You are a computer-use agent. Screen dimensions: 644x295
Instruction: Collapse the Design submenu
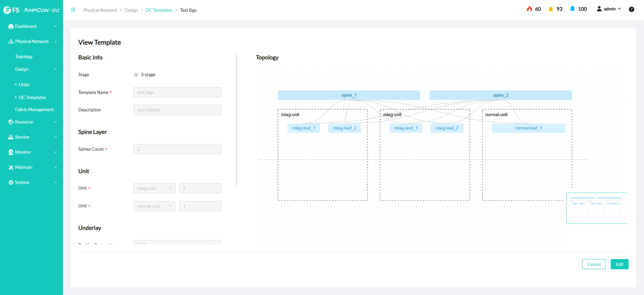(x=55, y=69)
